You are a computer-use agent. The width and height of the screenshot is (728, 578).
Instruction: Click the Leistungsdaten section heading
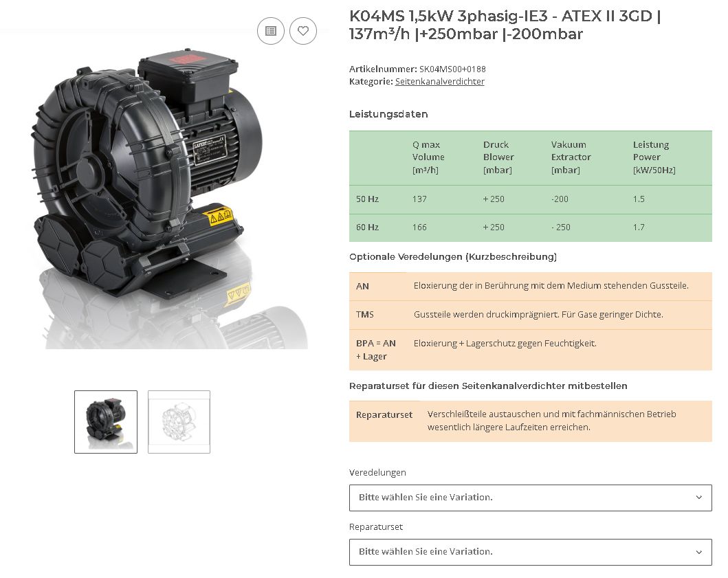click(x=388, y=114)
